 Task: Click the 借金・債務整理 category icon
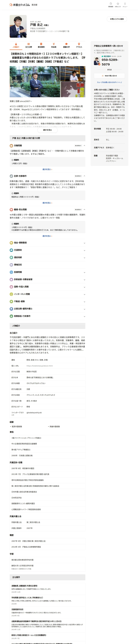[x=11, y=243]
